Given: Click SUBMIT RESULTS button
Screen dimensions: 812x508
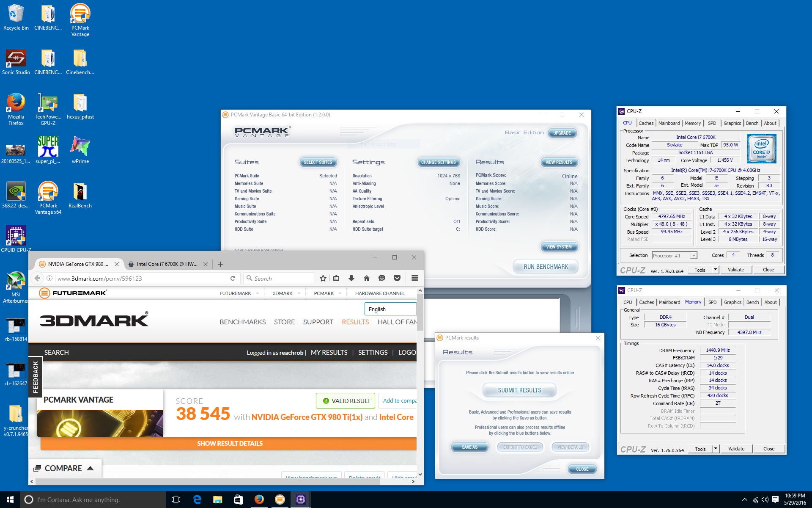Looking at the screenshot, I should point(519,390).
